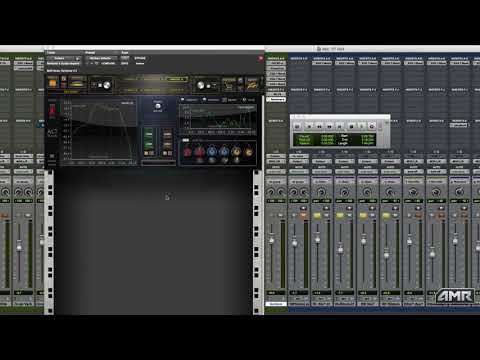480x360 pixels.
Task: Click the pan knob on the seventh right-mixer strip
Action: [413, 192]
